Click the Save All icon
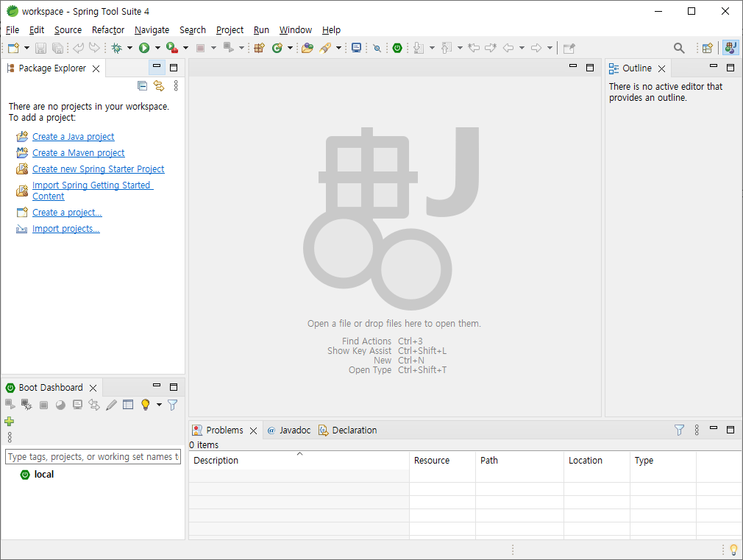 click(x=57, y=48)
